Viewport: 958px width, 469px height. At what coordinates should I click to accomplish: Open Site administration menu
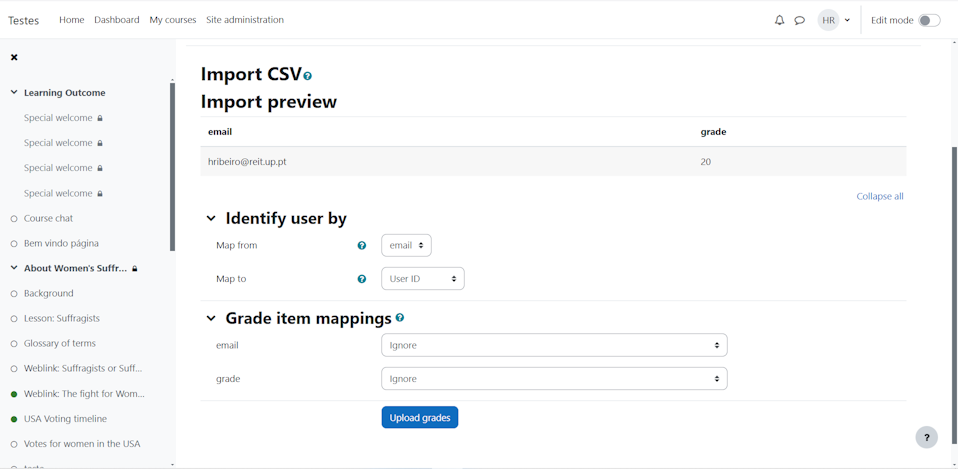click(245, 20)
